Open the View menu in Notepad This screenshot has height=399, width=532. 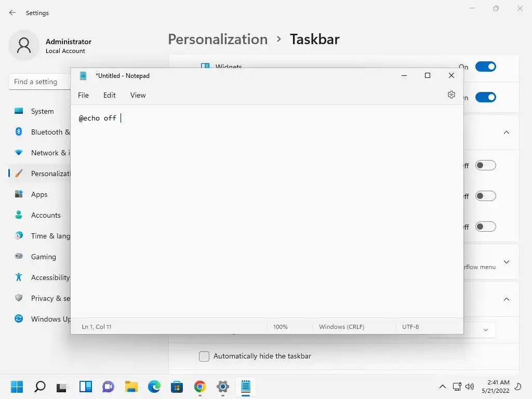[x=138, y=96]
